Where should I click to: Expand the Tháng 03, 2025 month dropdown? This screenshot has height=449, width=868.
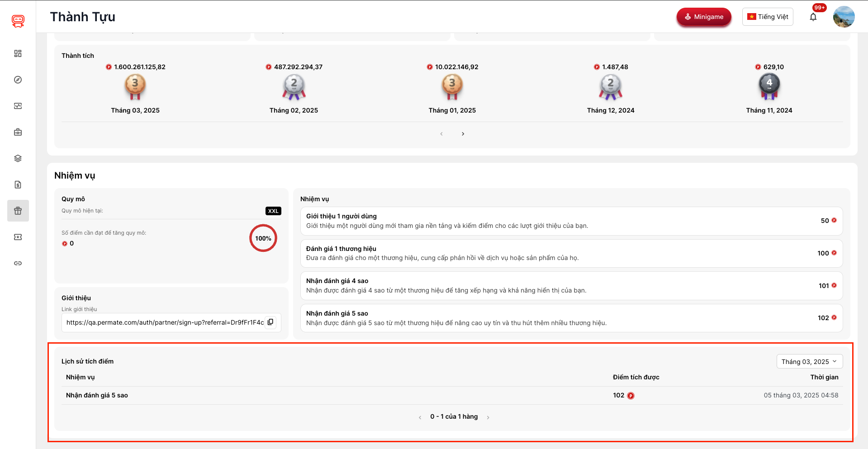[809, 362]
